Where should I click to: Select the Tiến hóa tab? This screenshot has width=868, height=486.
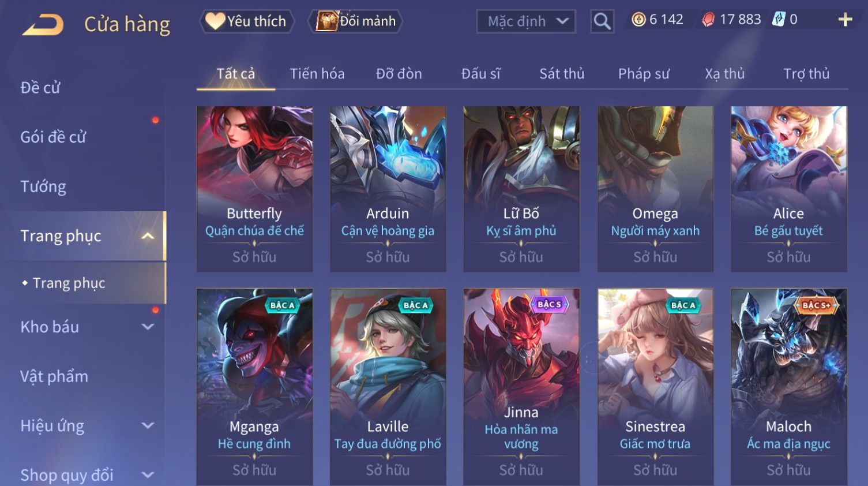click(x=317, y=74)
